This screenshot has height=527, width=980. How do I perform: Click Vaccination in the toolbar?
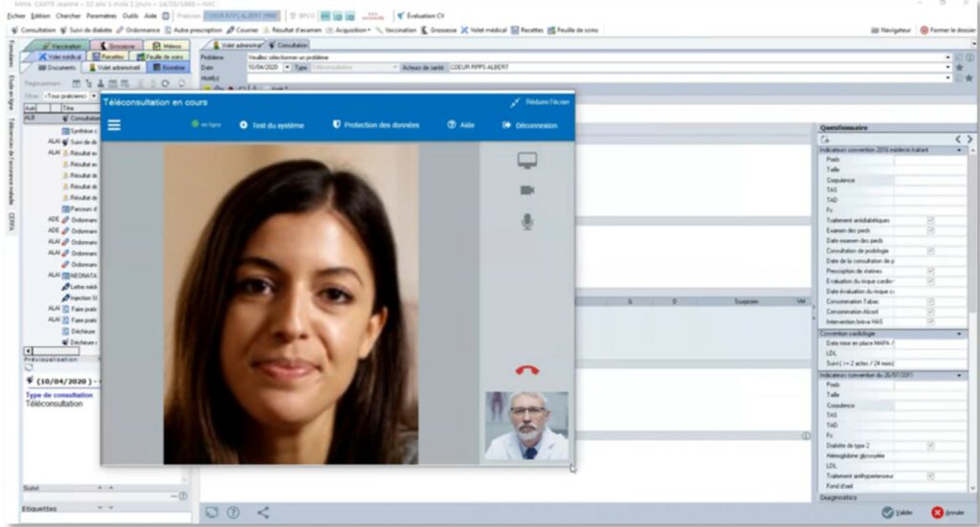396,30
